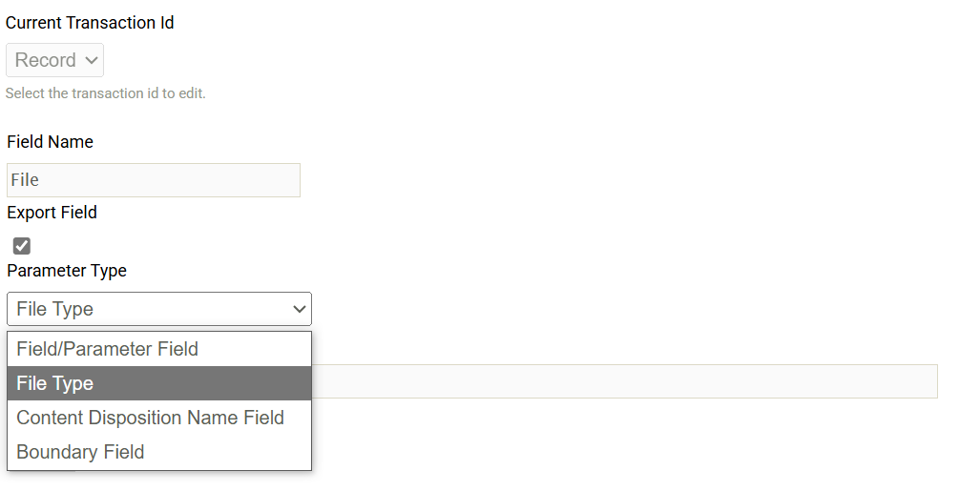Click the "Select the transaction id to edit." hint
Image resolution: width=980 pixels, height=491 pixels.
click(x=105, y=93)
